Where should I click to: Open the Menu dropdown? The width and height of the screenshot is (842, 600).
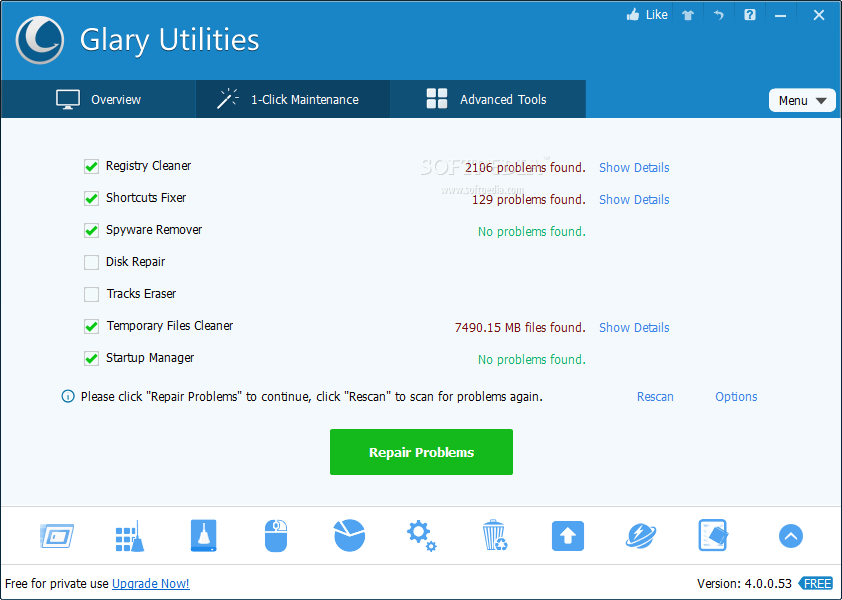pos(802,100)
